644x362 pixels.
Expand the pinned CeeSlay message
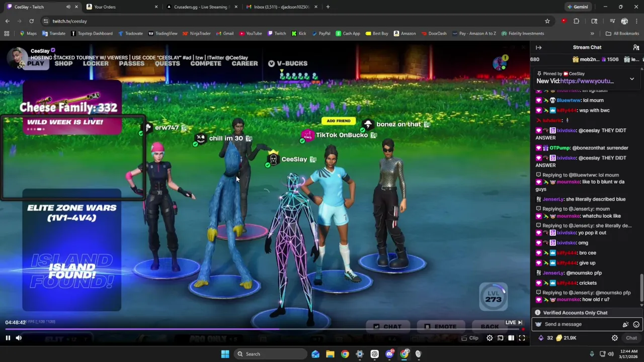coord(632,79)
